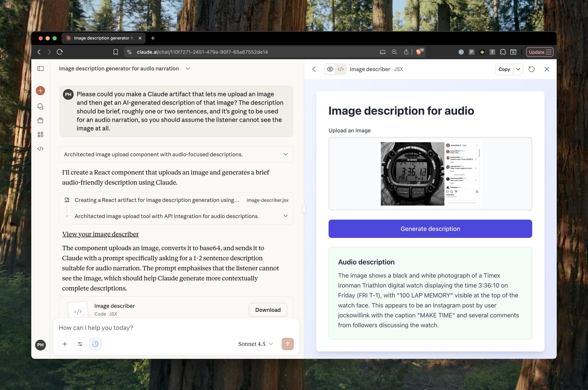Viewport: 588px width, 390px height.
Task: Open Projects icon in left sidebar
Action: (40, 120)
